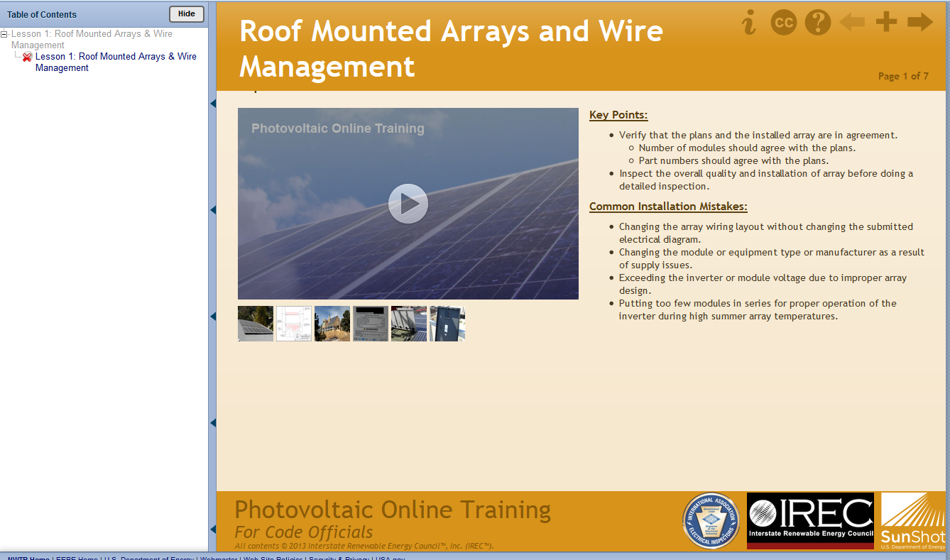950x560 pixels.
Task: Click the SunShot logo
Action: point(913,520)
